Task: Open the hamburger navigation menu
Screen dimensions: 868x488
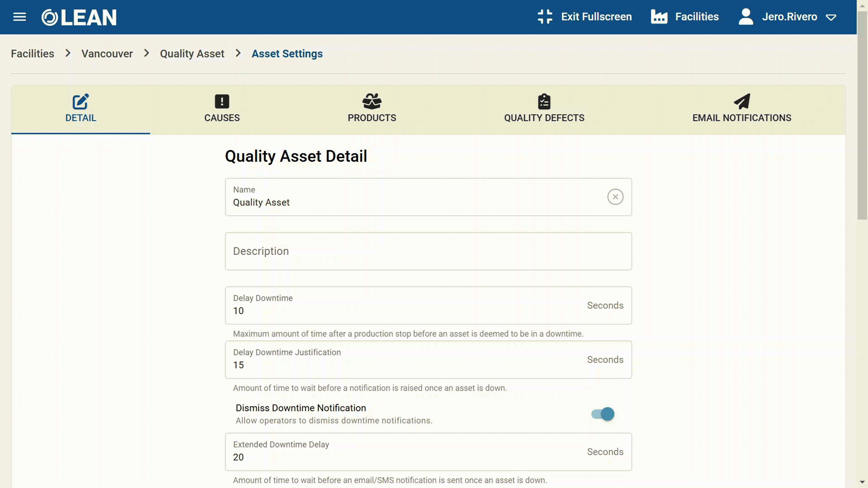Action: (20, 17)
